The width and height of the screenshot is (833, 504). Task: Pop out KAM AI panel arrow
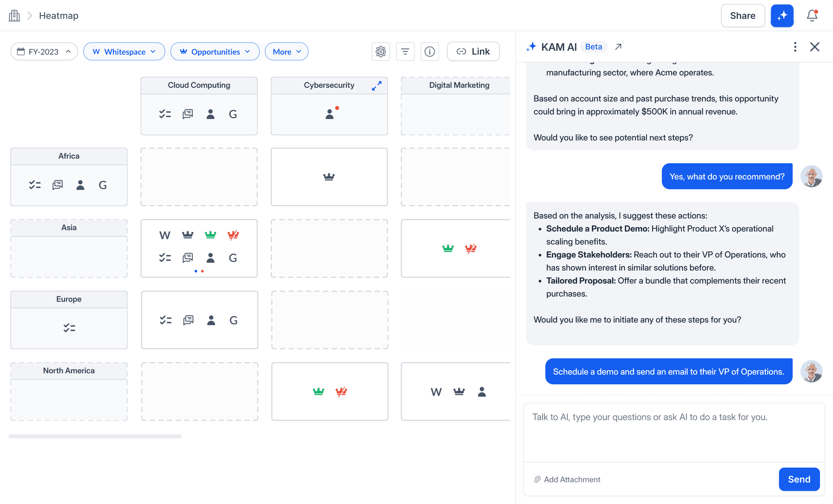click(618, 47)
